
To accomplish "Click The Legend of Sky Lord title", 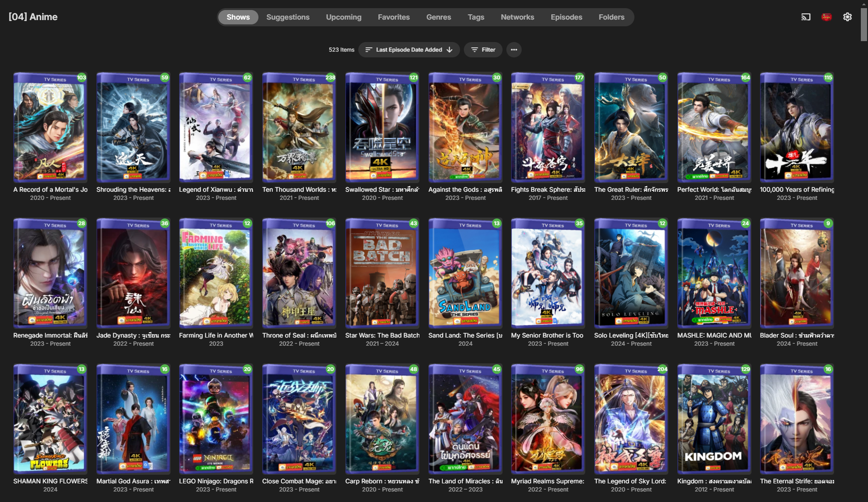I will click(x=631, y=481).
